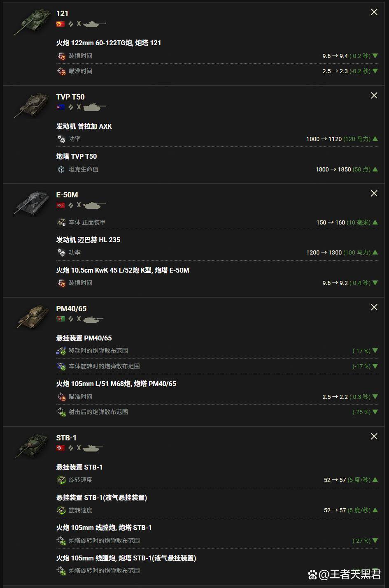The width and height of the screenshot is (389, 588).
Task: Click the TVP T50 tank thumbnail
Action: click(x=32, y=105)
